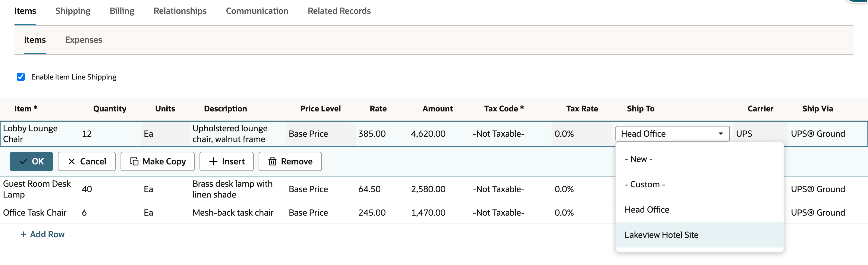Click Base Price in Task Chair row
This screenshot has height=265, width=868.
(308, 213)
